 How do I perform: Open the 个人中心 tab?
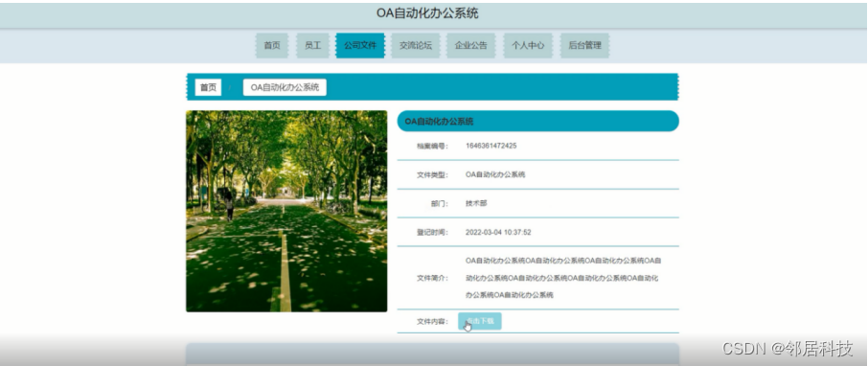(x=528, y=45)
